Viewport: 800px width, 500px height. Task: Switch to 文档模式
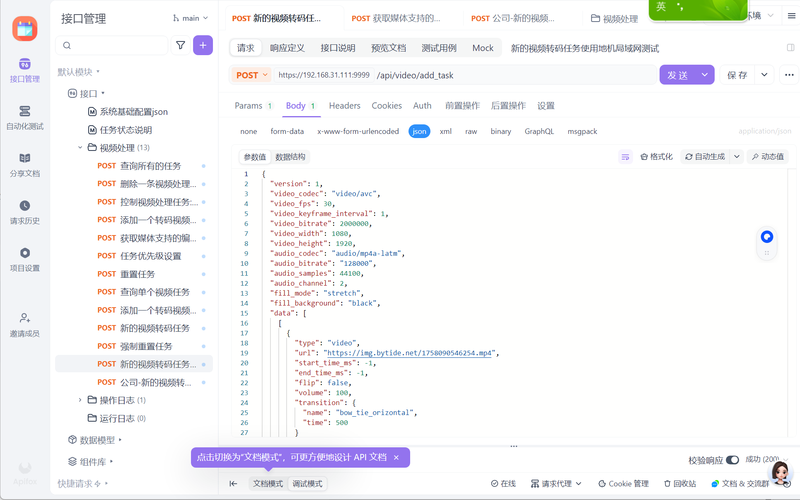coord(268,484)
